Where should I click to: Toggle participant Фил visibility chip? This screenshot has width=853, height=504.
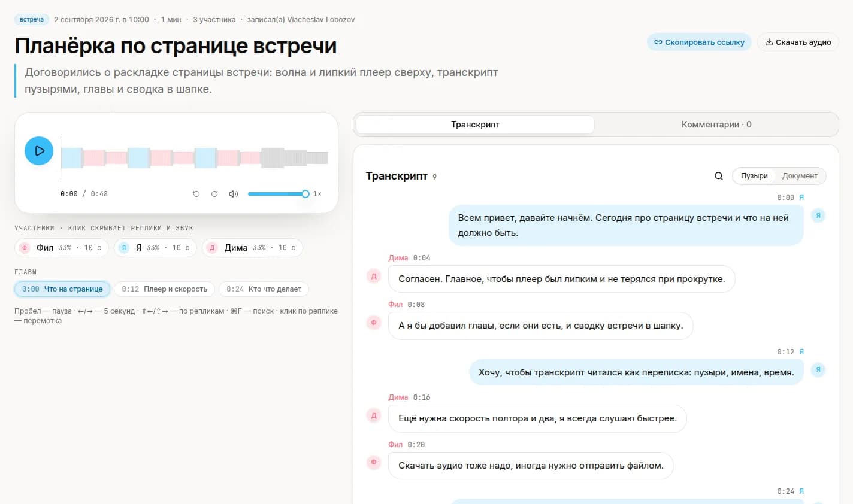pyautogui.click(x=62, y=248)
